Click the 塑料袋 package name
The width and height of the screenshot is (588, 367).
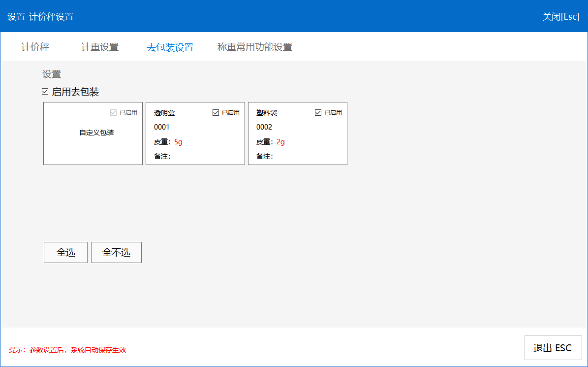[267, 113]
